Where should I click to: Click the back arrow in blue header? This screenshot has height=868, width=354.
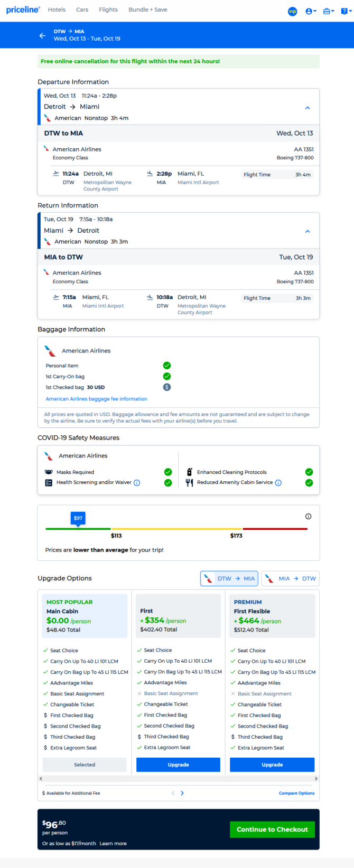click(x=42, y=35)
